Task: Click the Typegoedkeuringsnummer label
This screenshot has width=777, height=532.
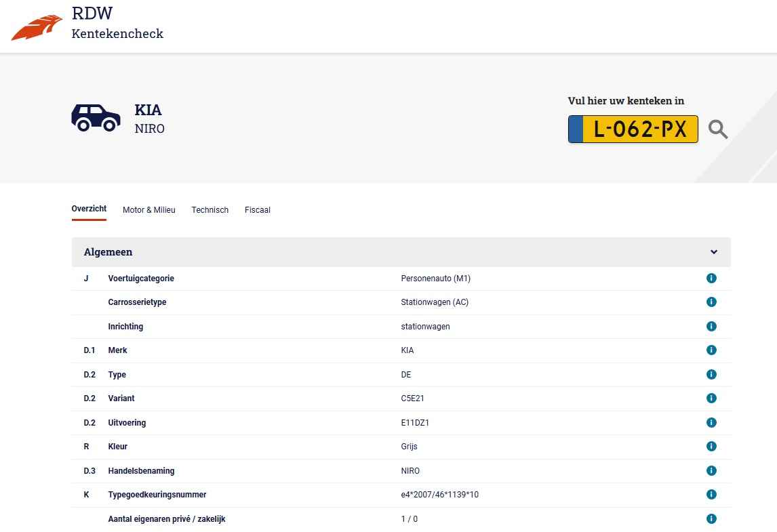Action: pyautogui.click(x=157, y=494)
